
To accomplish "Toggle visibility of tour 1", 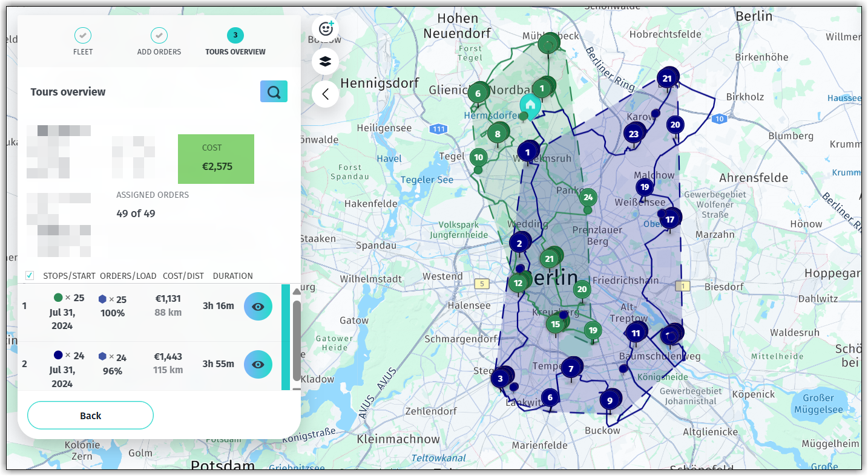I will (258, 307).
